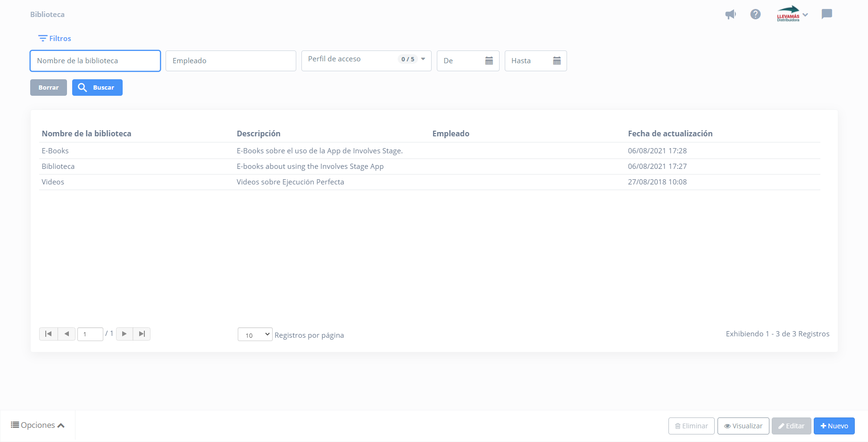Go to the next page arrow
The width and height of the screenshot is (868, 442).
pyautogui.click(x=125, y=334)
